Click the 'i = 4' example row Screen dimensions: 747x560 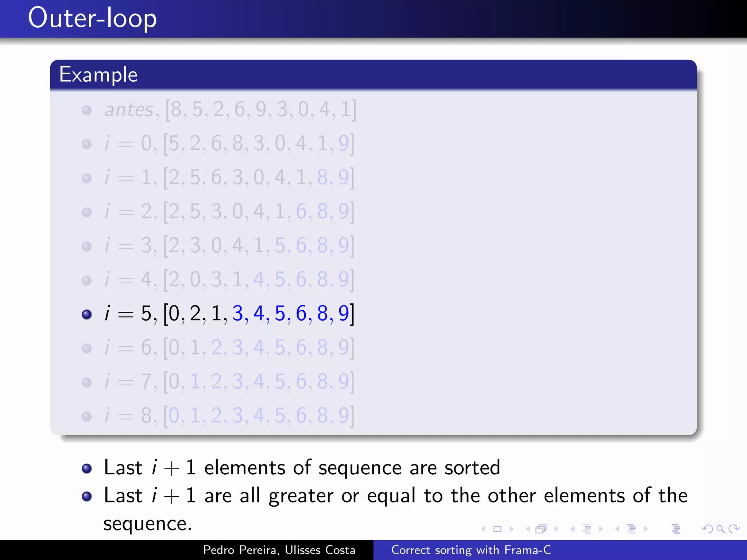(229, 280)
